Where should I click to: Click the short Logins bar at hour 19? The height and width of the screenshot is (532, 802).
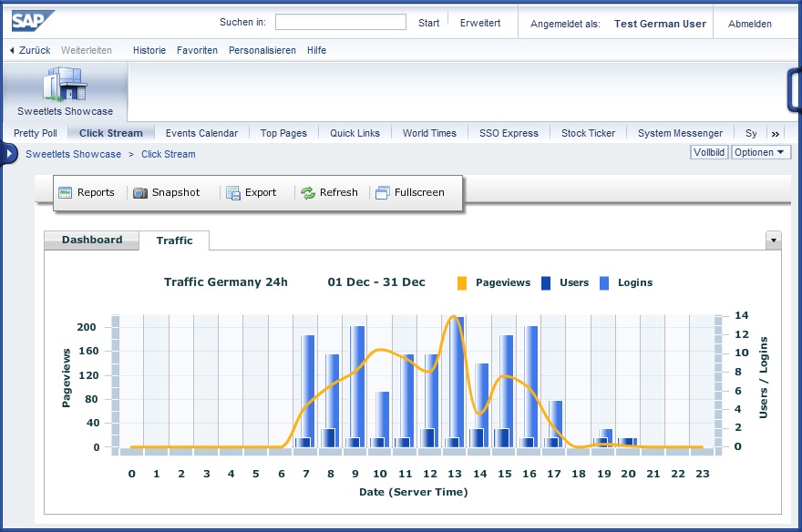[605, 438]
